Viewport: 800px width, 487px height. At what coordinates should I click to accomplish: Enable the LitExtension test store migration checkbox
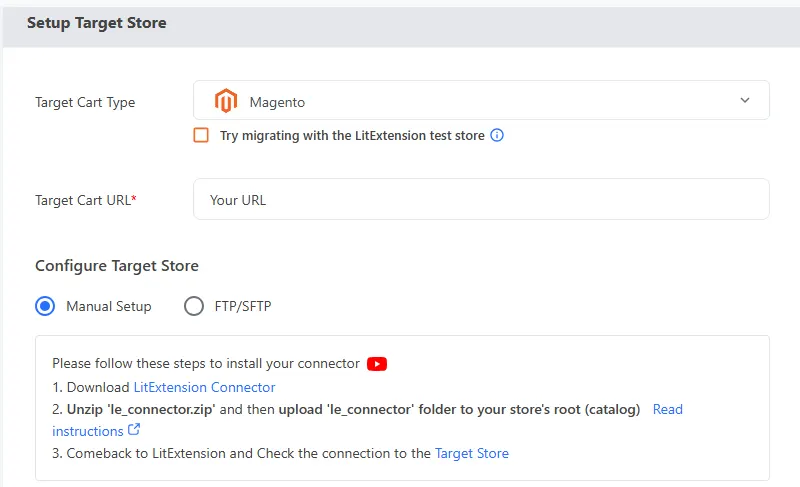point(201,135)
